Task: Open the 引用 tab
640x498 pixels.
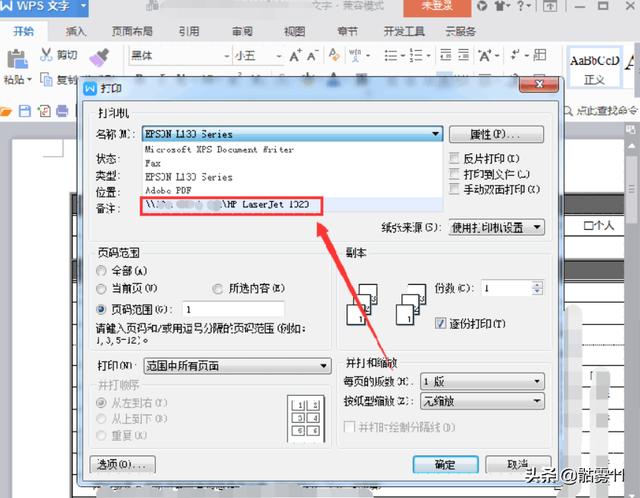Action: click(x=189, y=31)
